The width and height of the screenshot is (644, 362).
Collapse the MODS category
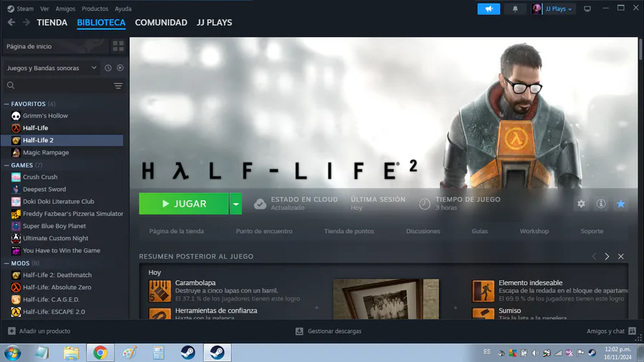tap(6, 263)
